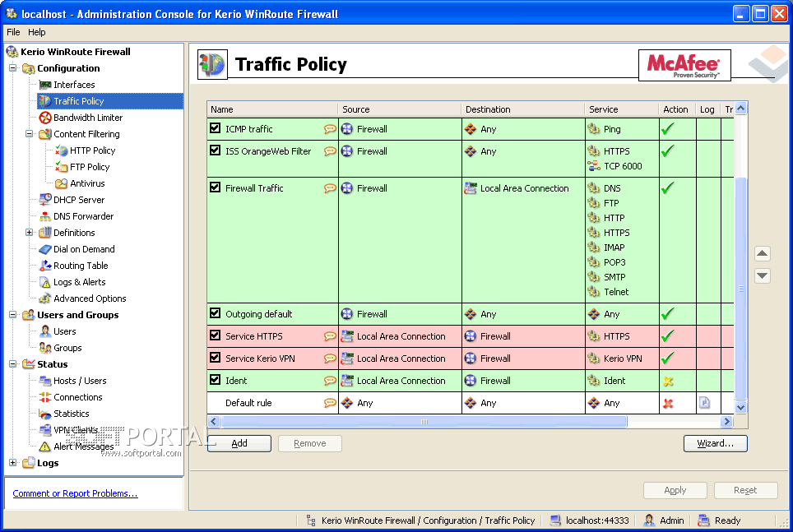Open the Alert Messages warning icon

45,446
